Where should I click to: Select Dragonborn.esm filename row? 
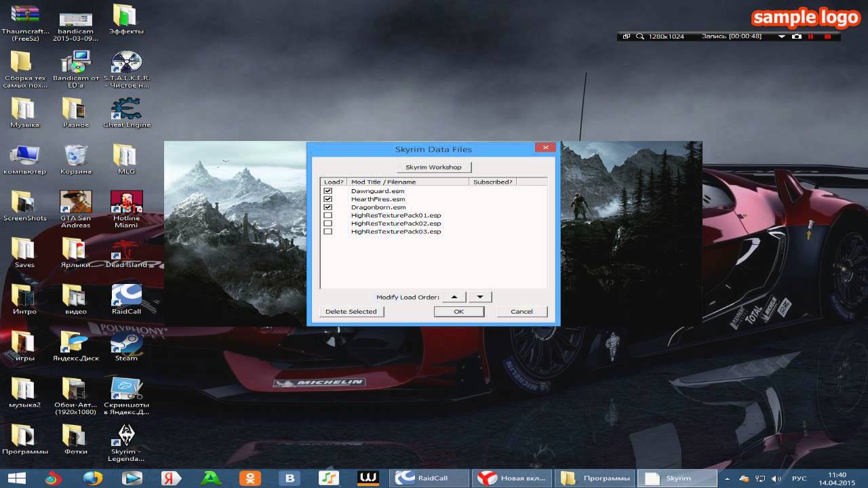[378, 207]
